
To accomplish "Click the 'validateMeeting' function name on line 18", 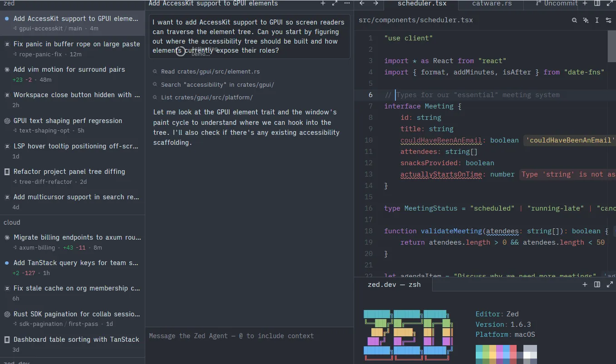I will (451, 231).
